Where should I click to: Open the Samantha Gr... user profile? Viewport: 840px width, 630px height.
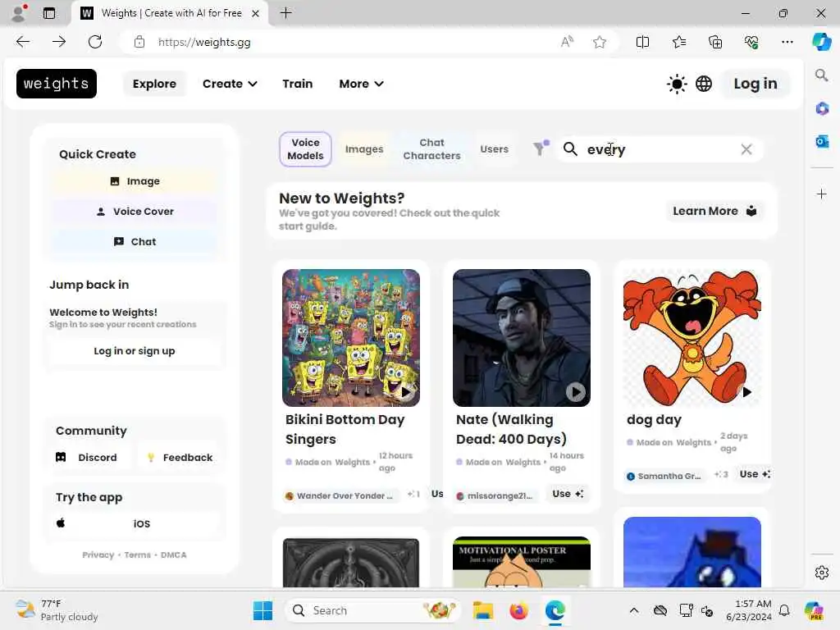[664, 476]
